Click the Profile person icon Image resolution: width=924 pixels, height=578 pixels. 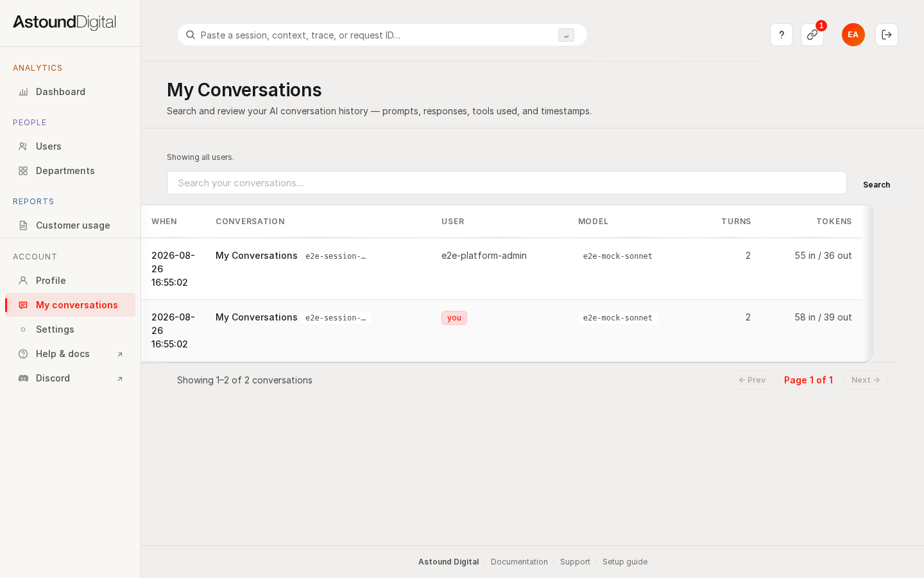tap(23, 281)
